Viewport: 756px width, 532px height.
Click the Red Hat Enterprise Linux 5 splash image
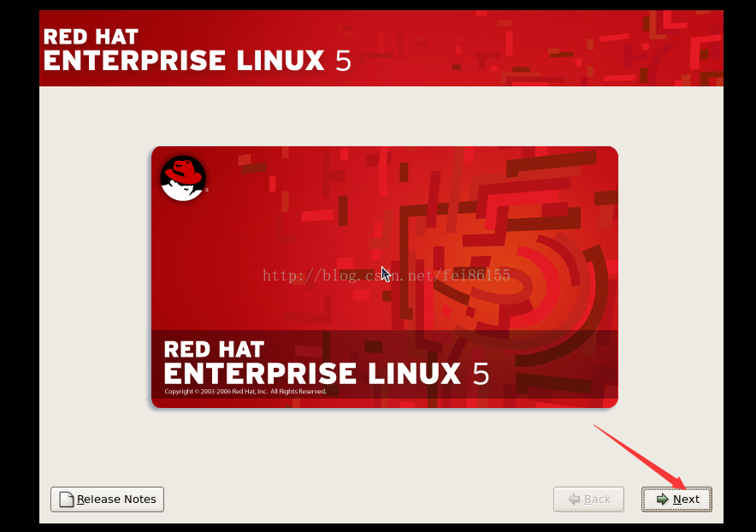384,277
